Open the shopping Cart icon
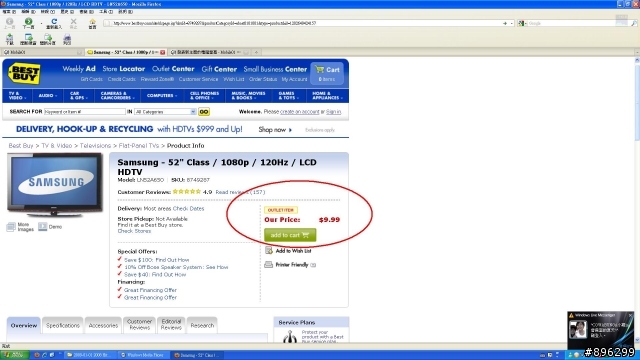 tap(327, 73)
